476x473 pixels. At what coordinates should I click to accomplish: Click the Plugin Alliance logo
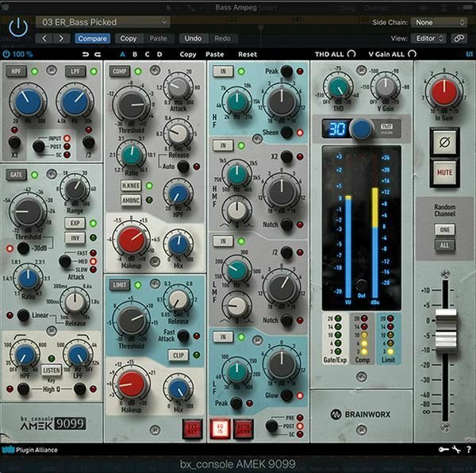31,450
